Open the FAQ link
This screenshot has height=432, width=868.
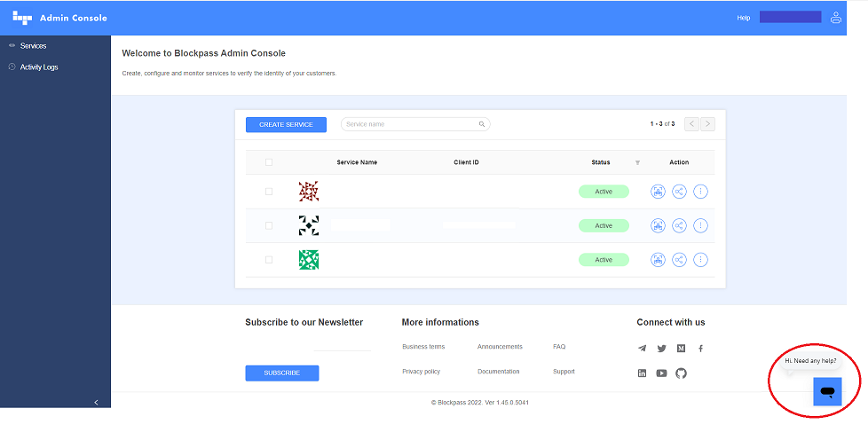coord(559,347)
